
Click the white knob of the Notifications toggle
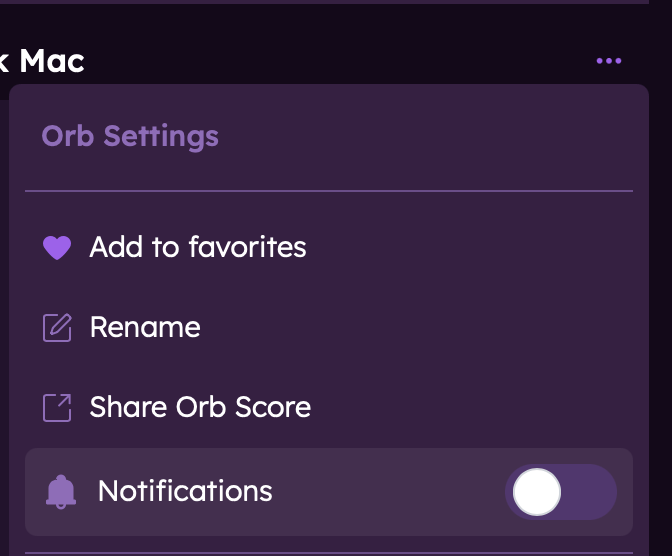coord(537,492)
